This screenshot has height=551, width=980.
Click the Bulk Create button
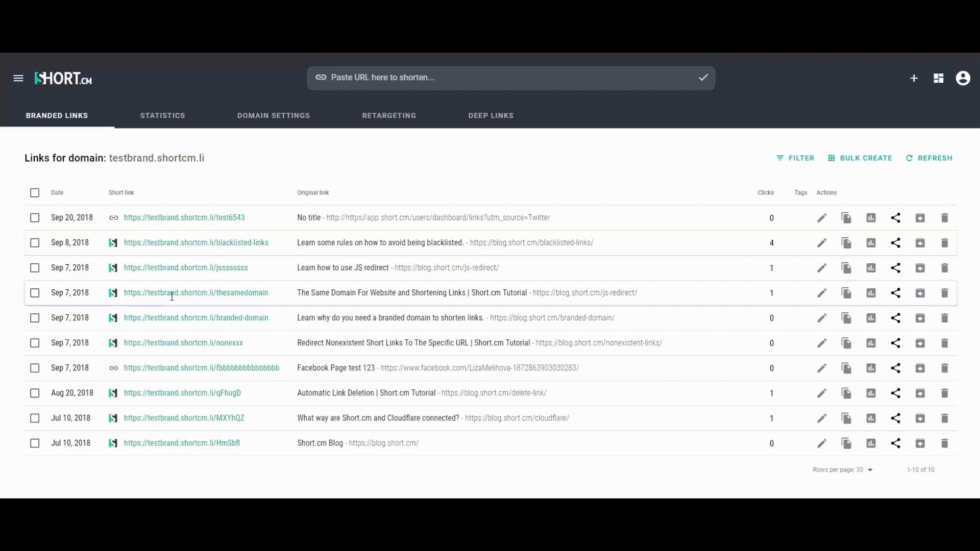(860, 158)
